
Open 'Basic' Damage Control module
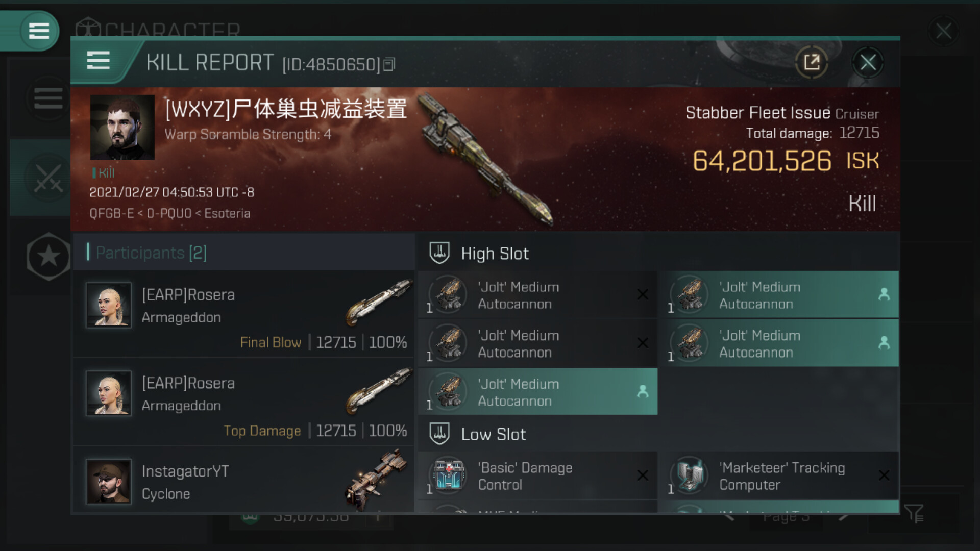pyautogui.click(x=537, y=475)
